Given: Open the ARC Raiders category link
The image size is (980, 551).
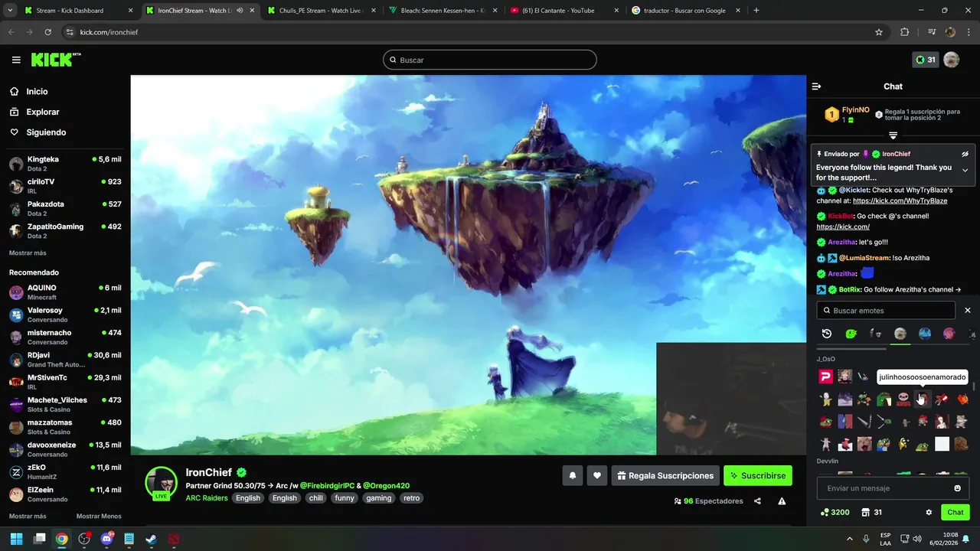Looking at the screenshot, I should point(207,498).
